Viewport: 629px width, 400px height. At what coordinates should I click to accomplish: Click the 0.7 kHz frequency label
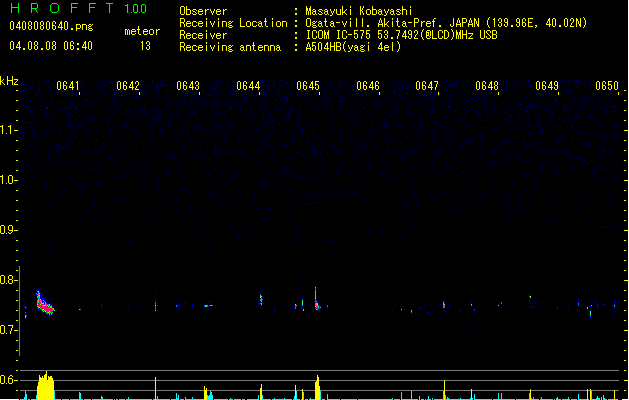click(x=8, y=330)
